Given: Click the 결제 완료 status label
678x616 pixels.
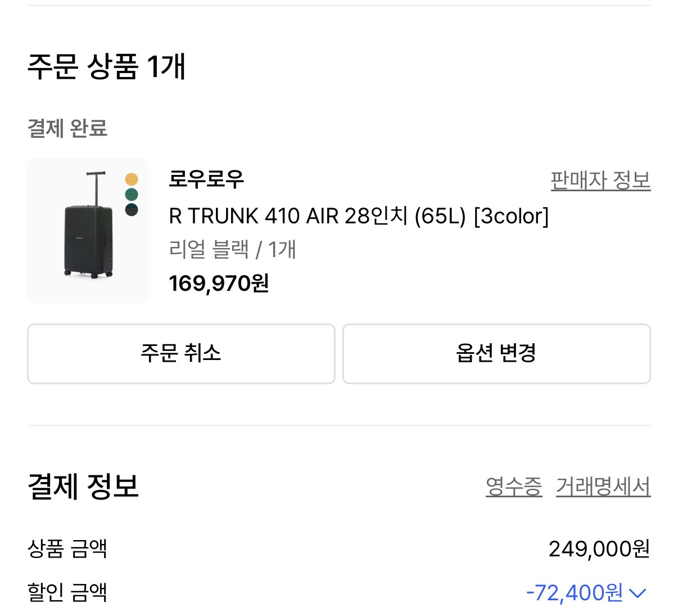Looking at the screenshot, I should point(67,128).
